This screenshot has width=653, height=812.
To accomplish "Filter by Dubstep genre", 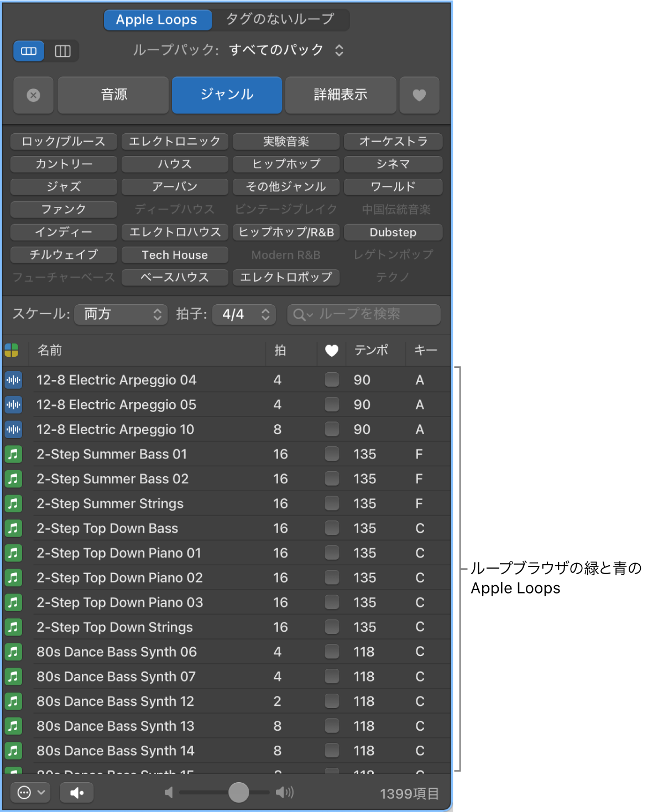I will (393, 232).
